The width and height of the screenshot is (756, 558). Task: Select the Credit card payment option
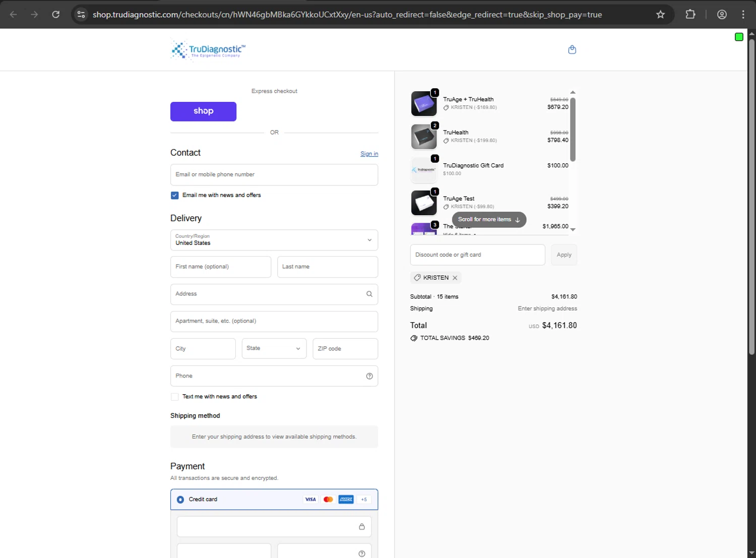click(180, 500)
